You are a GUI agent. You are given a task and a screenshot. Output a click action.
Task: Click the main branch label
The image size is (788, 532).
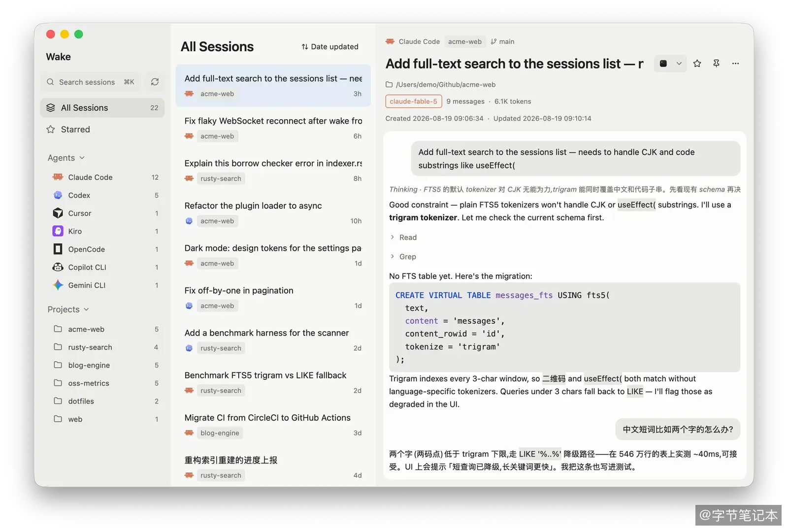pyautogui.click(x=507, y=41)
